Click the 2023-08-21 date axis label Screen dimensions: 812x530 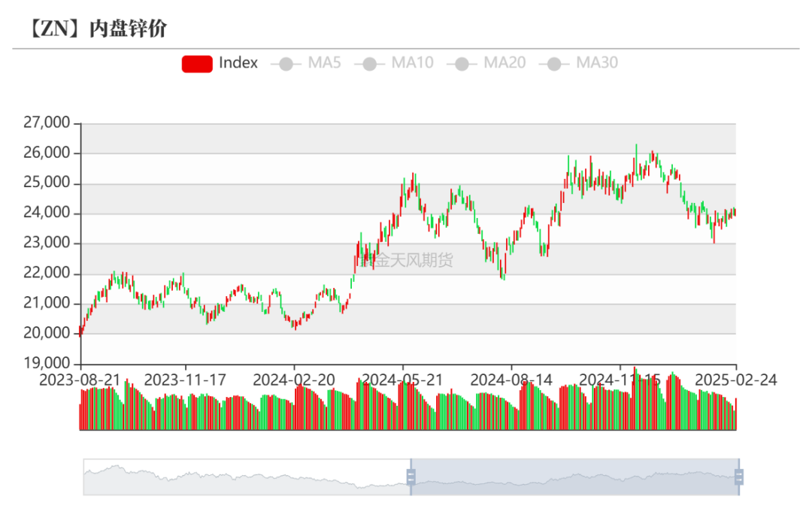79,380
